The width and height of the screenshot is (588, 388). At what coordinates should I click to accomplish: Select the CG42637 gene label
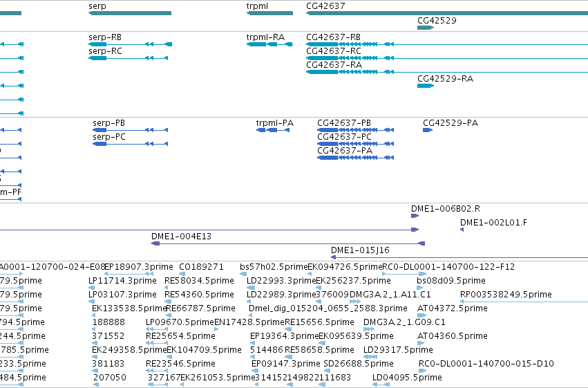[x=325, y=6]
